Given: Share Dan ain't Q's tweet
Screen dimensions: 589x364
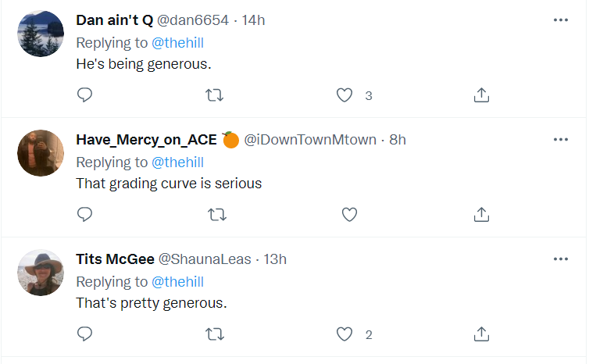Looking at the screenshot, I should tap(482, 95).
